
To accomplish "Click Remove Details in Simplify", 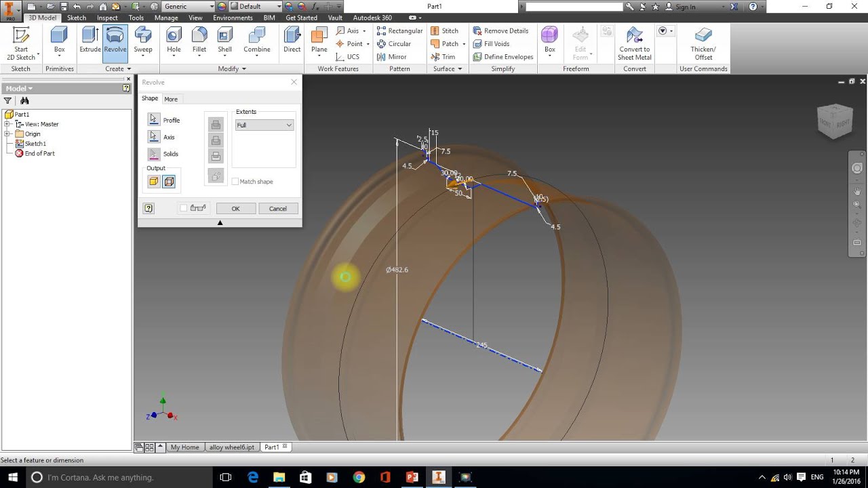I will click(500, 30).
